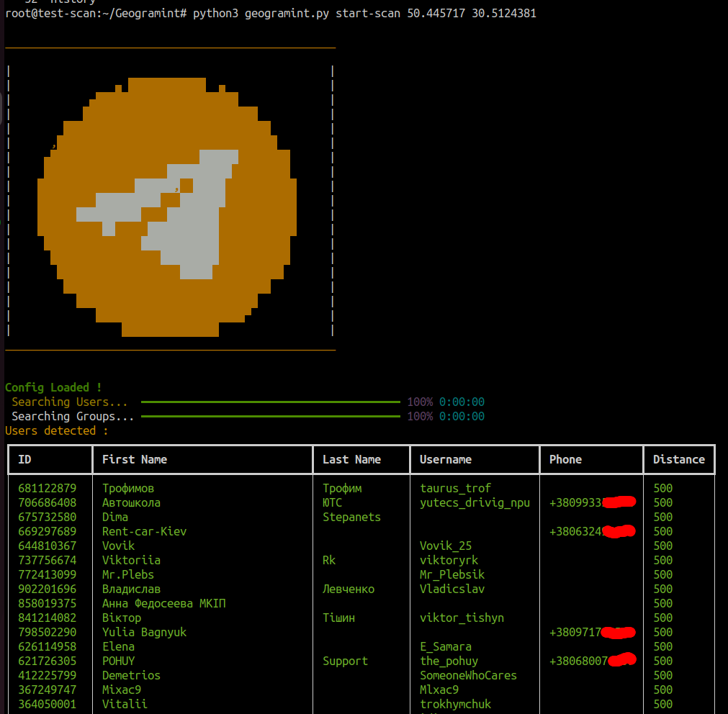Click first name 'Viktoriia'
Viewport: 728px width, 714px height.
131,560
